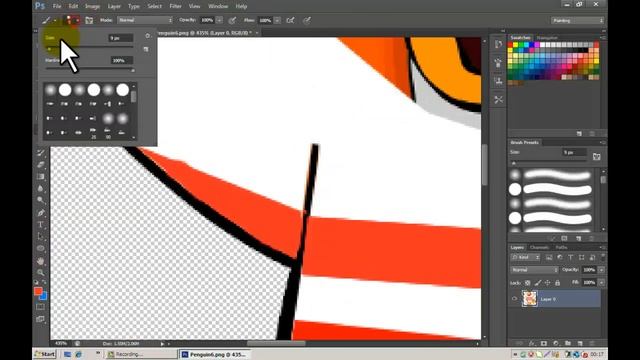Toggle Quick Mask mode
The image size is (640, 360).
pos(40,307)
